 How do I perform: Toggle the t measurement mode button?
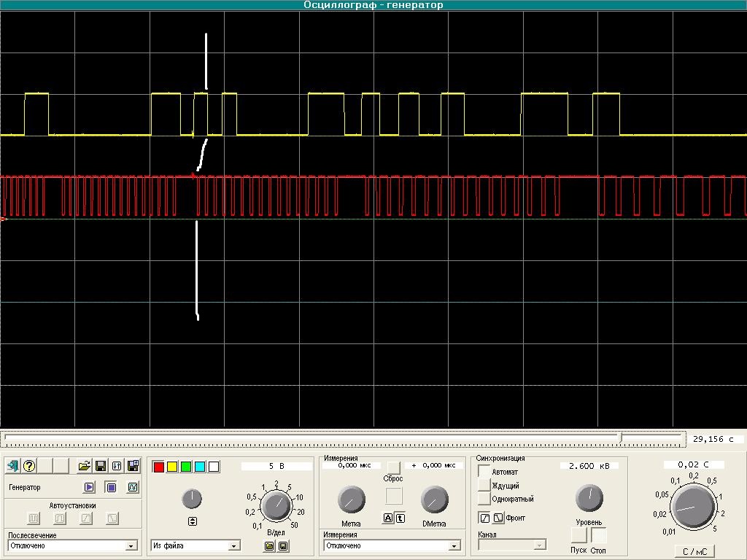pyautogui.click(x=400, y=518)
